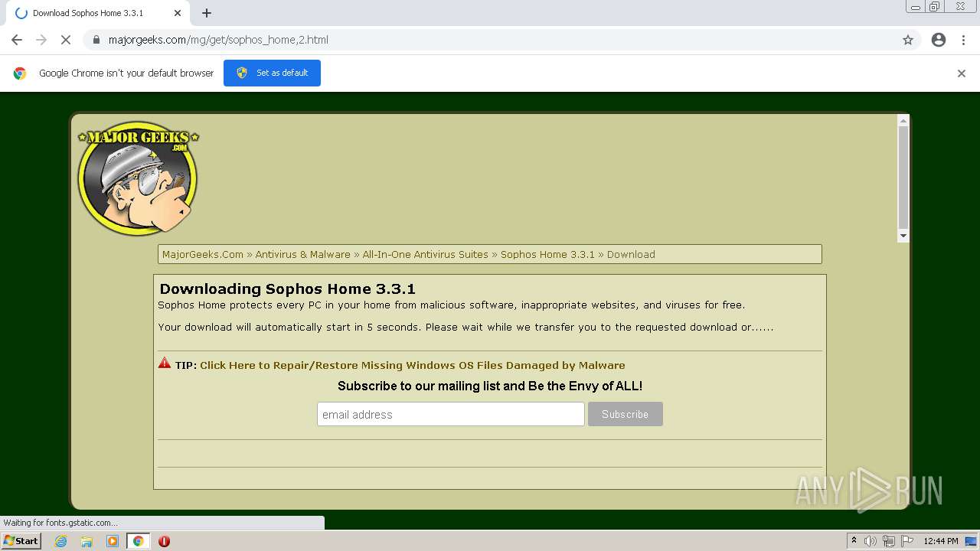
Task: Click the page vertical scrollbar thumb
Action: (x=903, y=178)
